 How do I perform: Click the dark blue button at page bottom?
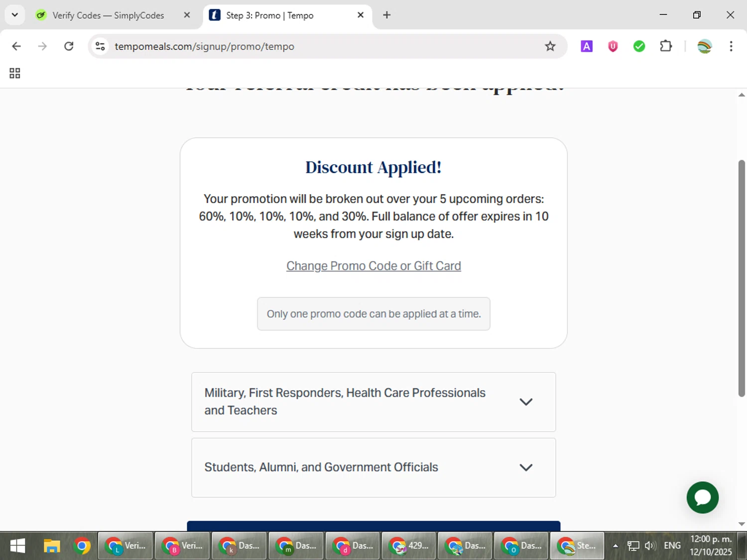point(373,526)
